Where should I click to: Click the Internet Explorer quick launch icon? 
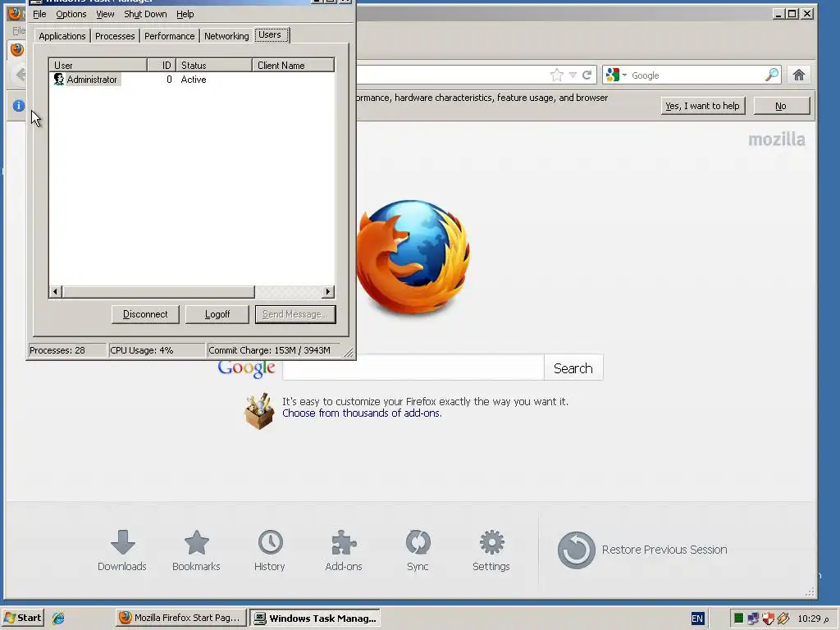[x=58, y=619]
